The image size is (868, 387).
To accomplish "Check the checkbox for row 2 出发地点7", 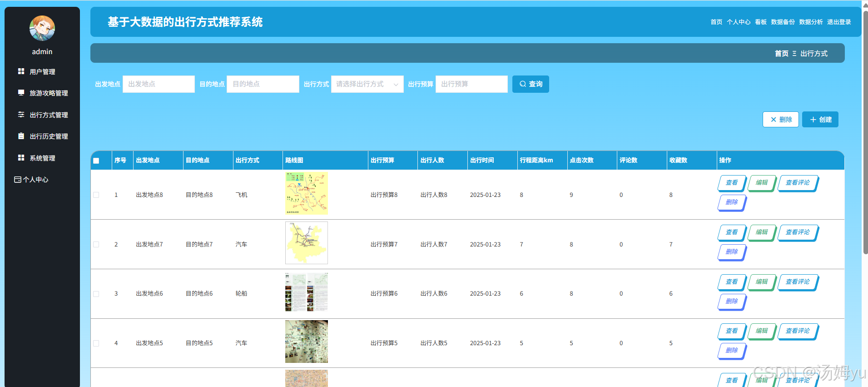I will point(96,244).
